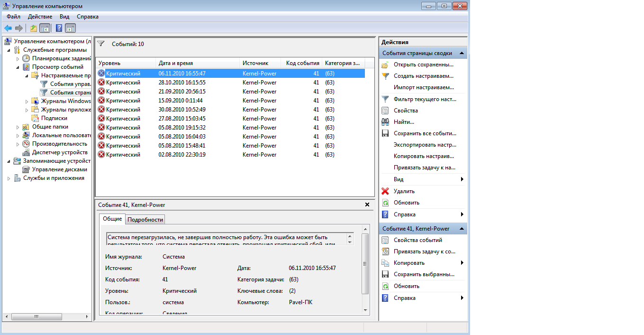Viewport: 644px width, 335px height.
Task: Click Filter Current View funnel icon
Action: pos(385,99)
